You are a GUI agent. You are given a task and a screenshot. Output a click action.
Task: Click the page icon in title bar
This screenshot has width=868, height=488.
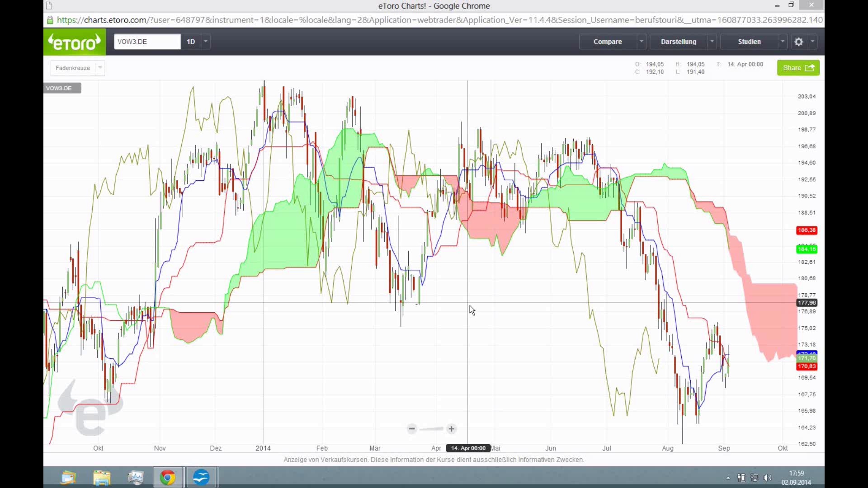tap(49, 6)
